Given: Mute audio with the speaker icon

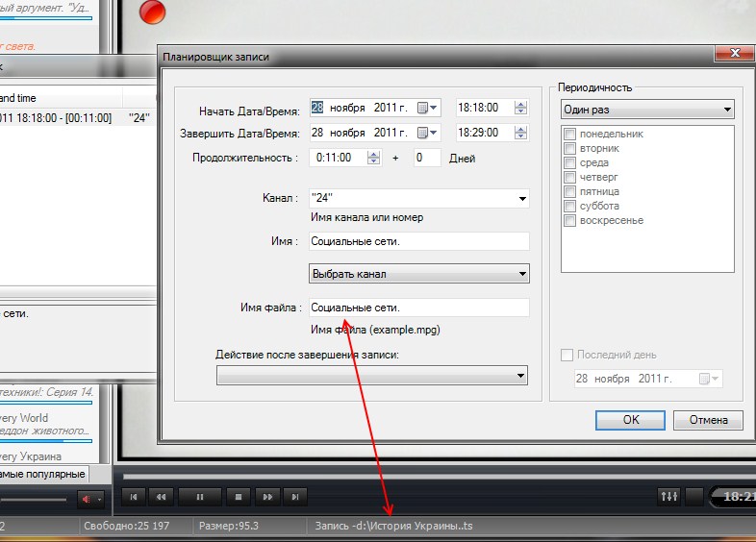Looking at the screenshot, I should 87,499.
